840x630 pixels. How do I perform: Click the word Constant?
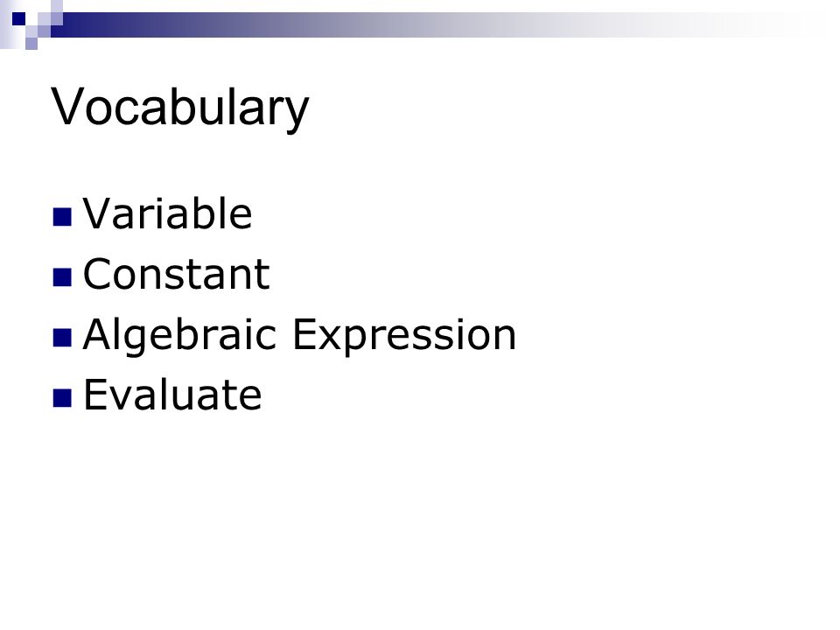[x=176, y=274]
